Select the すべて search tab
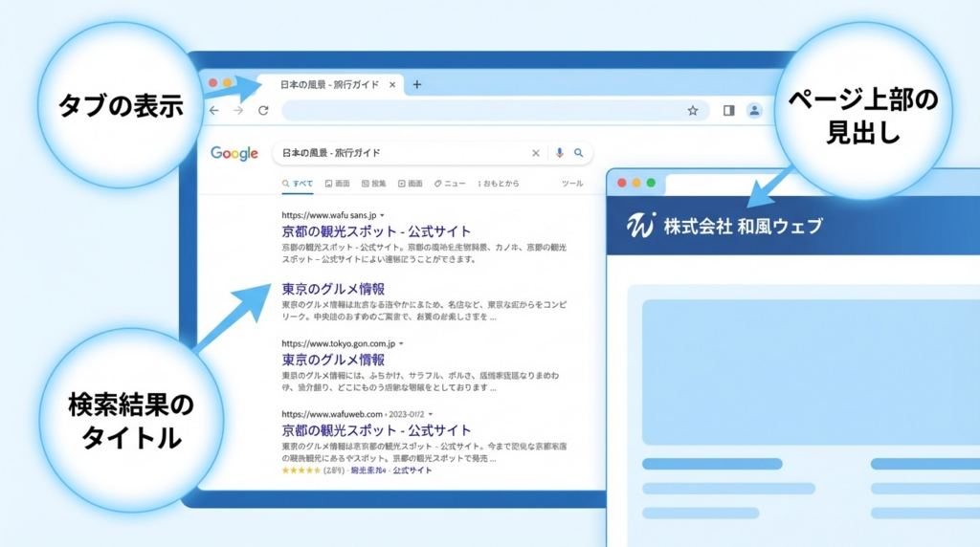 (x=298, y=183)
